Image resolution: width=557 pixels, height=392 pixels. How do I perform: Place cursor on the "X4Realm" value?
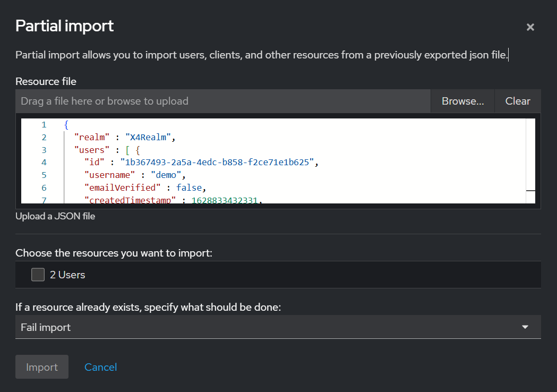[148, 138]
